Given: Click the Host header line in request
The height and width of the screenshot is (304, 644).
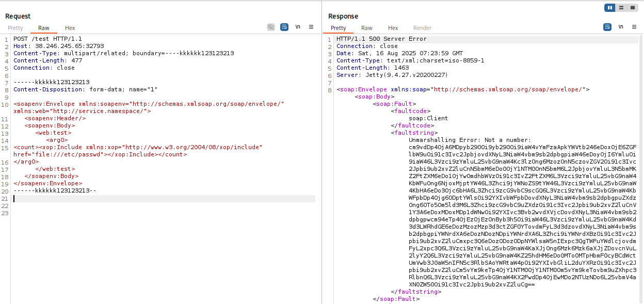Looking at the screenshot, I should click(x=59, y=46).
